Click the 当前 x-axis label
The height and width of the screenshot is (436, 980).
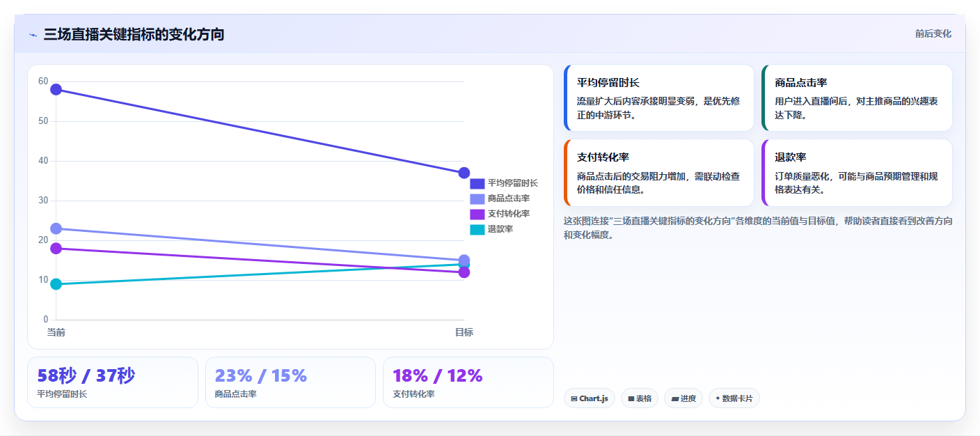[56, 332]
